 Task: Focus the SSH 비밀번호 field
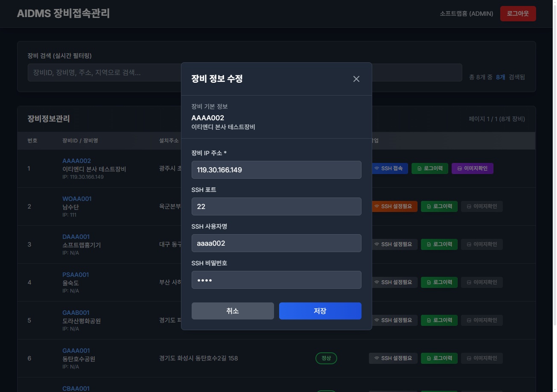click(277, 280)
